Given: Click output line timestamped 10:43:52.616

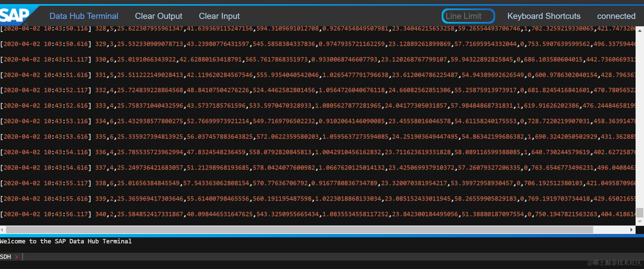Looking at the screenshot, I should click(x=318, y=106).
